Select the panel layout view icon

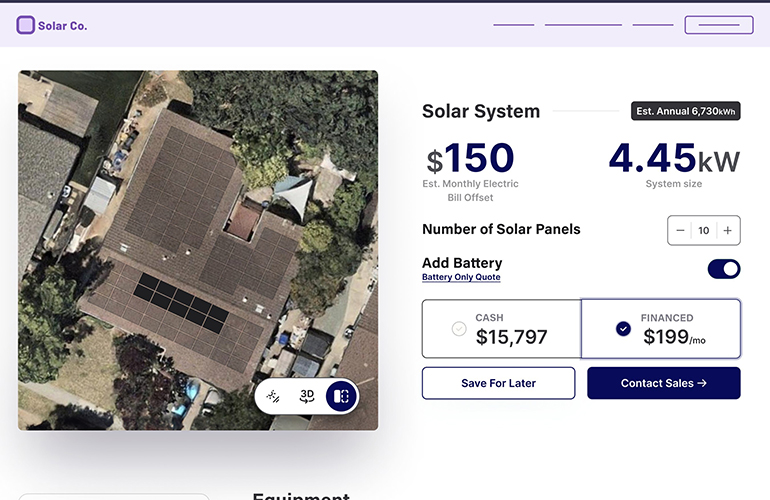pyautogui.click(x=341, y=397)
